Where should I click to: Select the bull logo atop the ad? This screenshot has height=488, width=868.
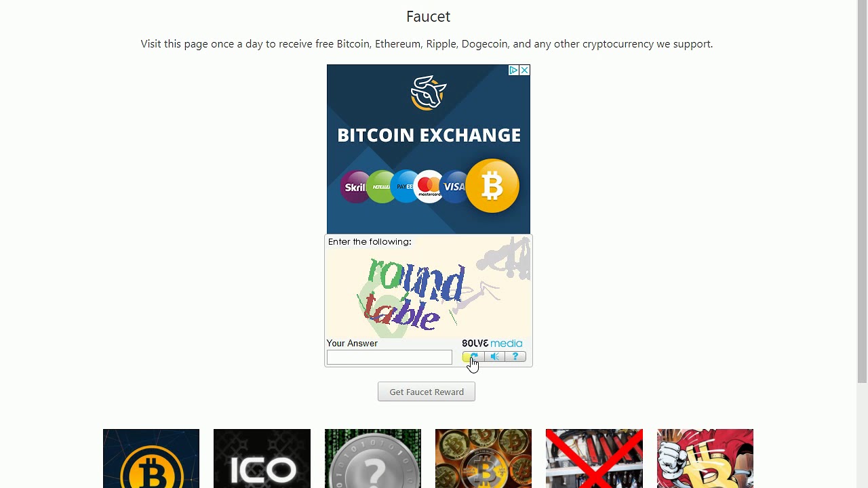point(429,93)
